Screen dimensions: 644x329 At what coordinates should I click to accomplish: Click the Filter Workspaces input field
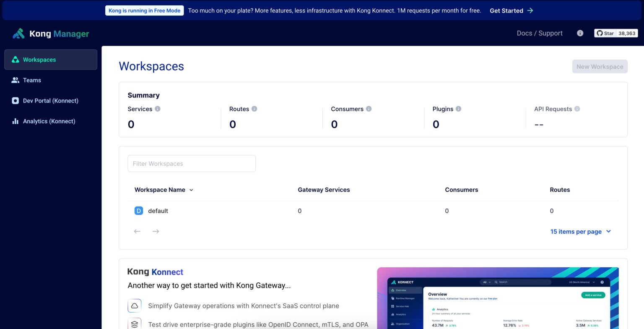tap(192, 163)
